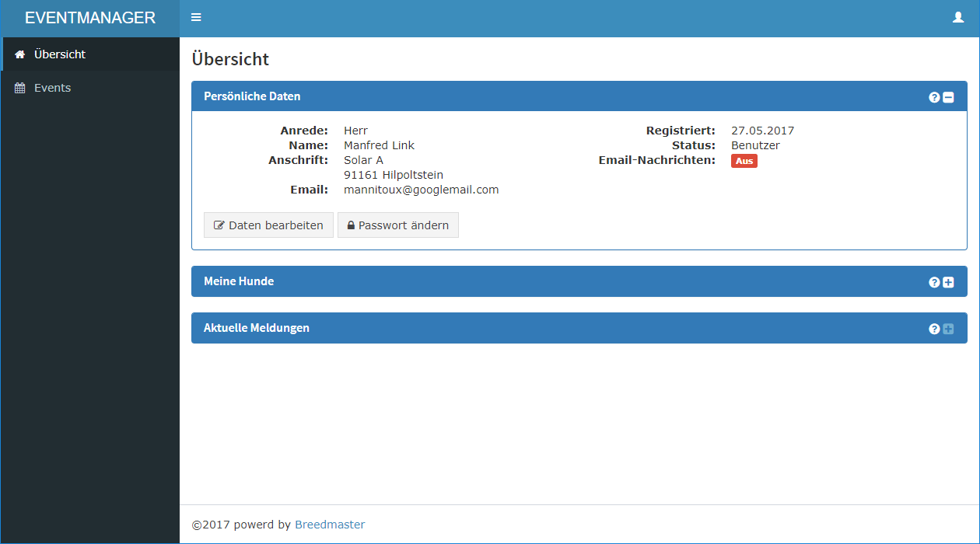Click help icon in Aktuelle Meldungen panel

click(934, 329)
